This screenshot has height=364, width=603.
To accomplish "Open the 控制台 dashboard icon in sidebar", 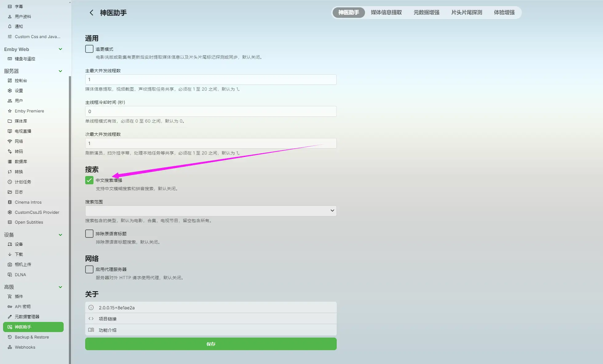I will [x=10, y=80].
